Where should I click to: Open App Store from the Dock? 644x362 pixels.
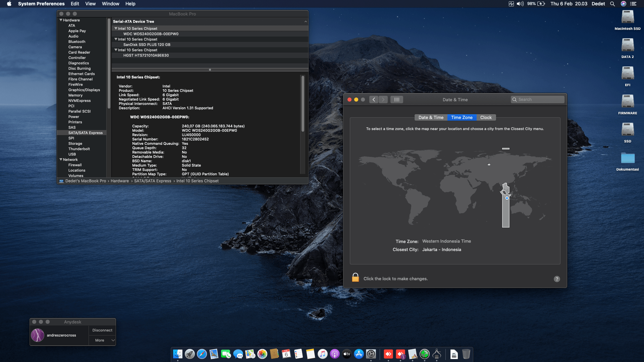point(359,354)
